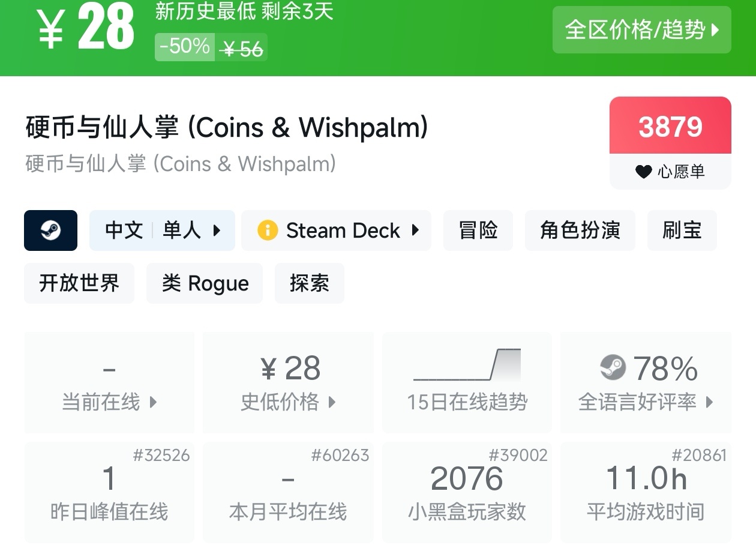
Task: Expand the 中文 单人 language details
Action: click(162, 230)
